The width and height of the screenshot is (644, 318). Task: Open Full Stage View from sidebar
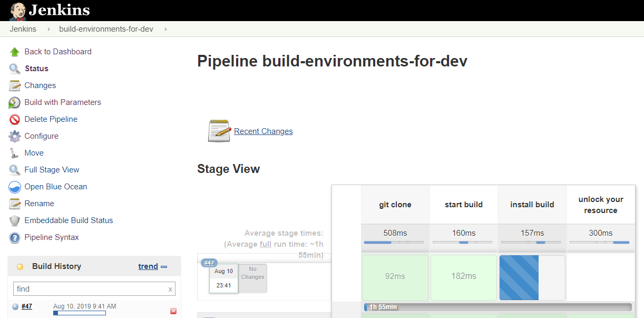pyautogui.click(x=52, y=170)
